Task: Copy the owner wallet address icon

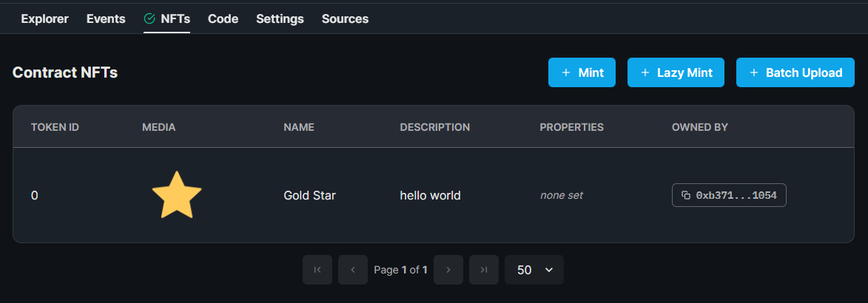Action: click(x=686, y=195)
